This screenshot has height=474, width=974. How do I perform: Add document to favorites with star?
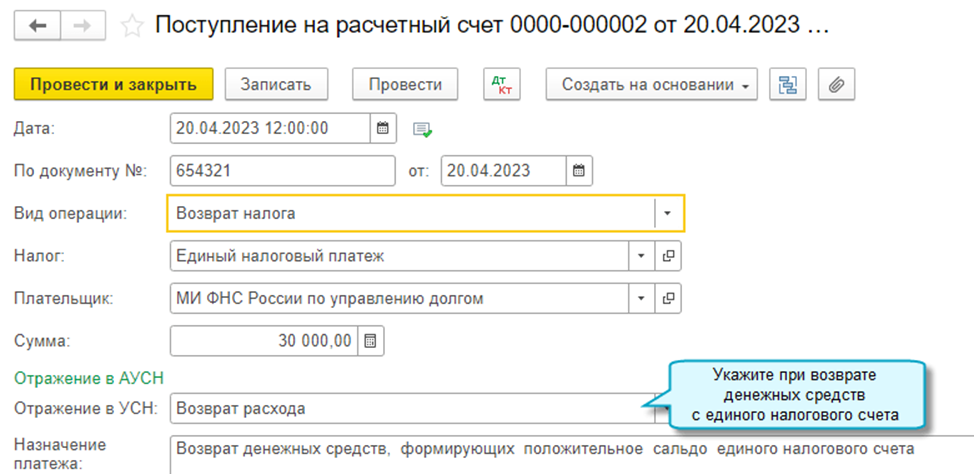coord(132,27)
